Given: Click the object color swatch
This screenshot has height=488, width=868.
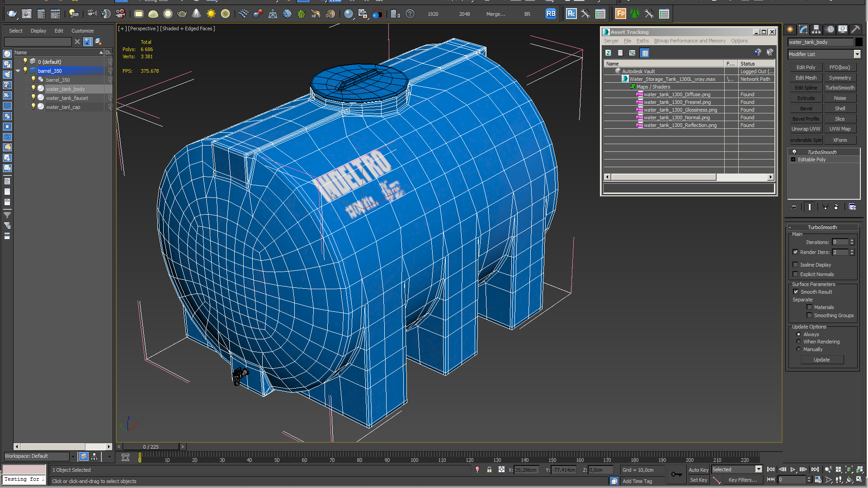Looking at the screenshot, I should point(859,42).
